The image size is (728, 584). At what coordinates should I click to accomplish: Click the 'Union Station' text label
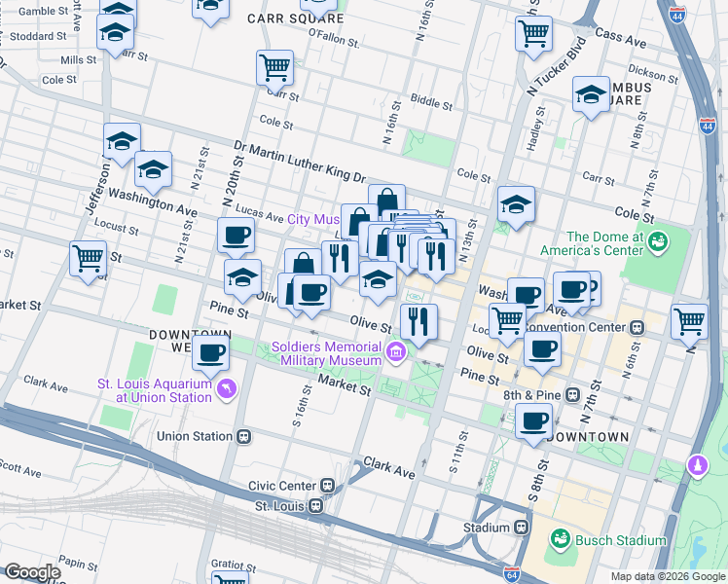(195, 436)
